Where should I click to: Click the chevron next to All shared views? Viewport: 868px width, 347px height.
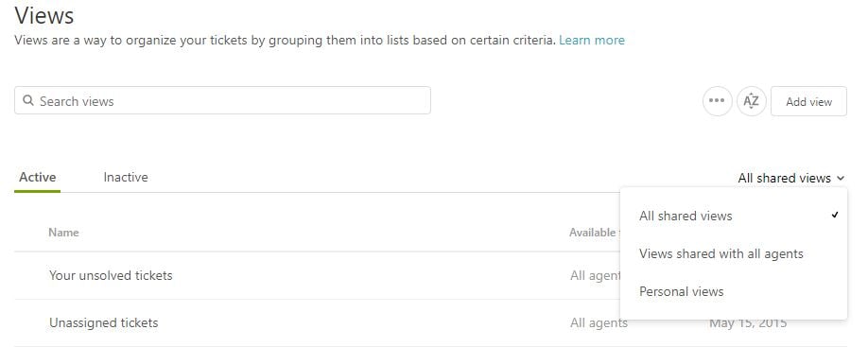(841, 178)
